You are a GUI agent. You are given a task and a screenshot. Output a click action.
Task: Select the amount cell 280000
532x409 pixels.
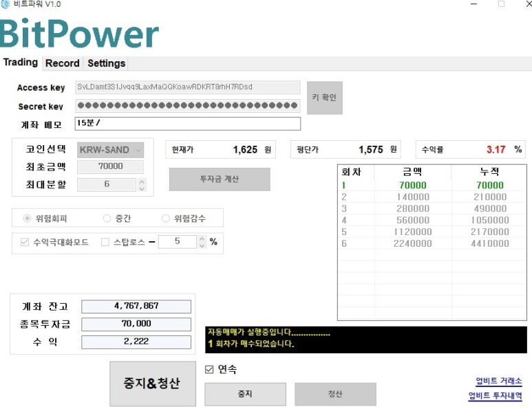(x=412, y=208)
